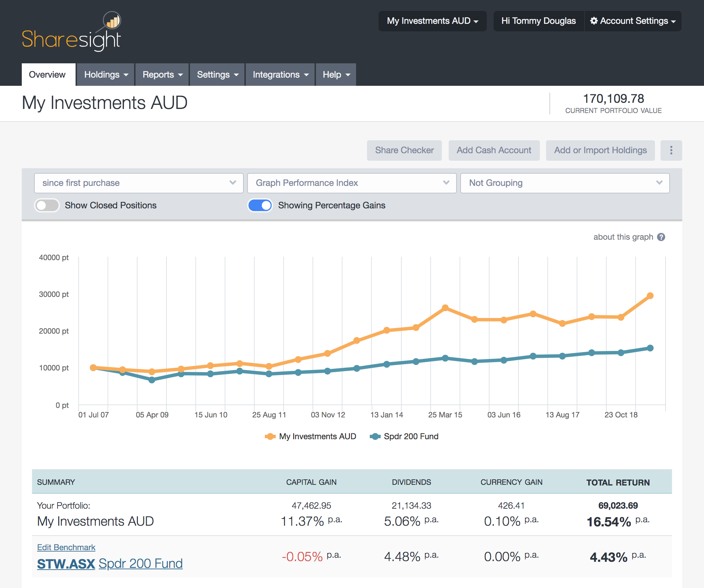Image resolution: width=704 pixels, height=588 pixels.
Task: Click teal lowest point at 05 Apr 09
Action: pos(152,380)
